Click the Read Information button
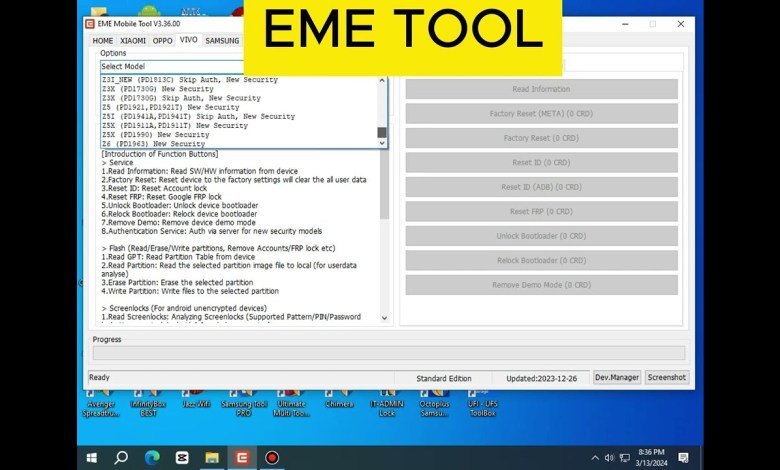The width and height of the screenshot is (780, 470). (x=541, y=89)
